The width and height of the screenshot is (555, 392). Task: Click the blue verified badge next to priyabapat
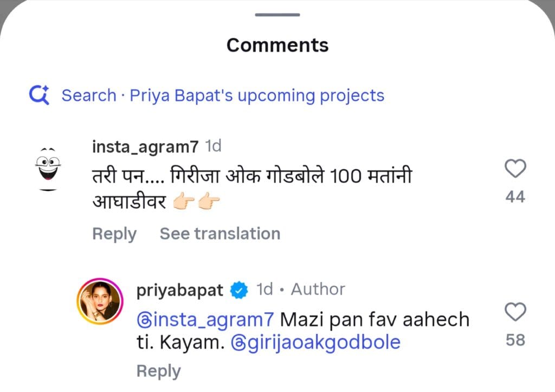click(238, 290)
